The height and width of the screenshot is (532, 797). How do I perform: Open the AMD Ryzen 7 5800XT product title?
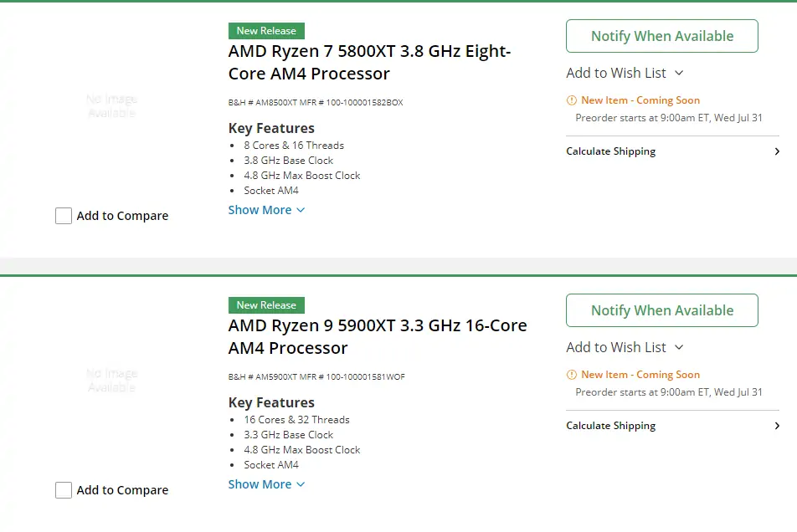tap(369, 63)
